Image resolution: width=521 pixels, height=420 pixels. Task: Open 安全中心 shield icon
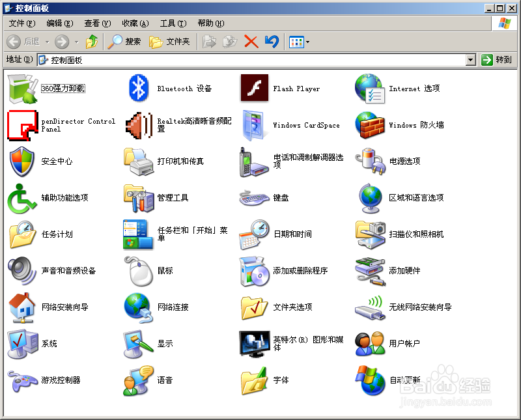pyautogui.click(x=22, y=161)
